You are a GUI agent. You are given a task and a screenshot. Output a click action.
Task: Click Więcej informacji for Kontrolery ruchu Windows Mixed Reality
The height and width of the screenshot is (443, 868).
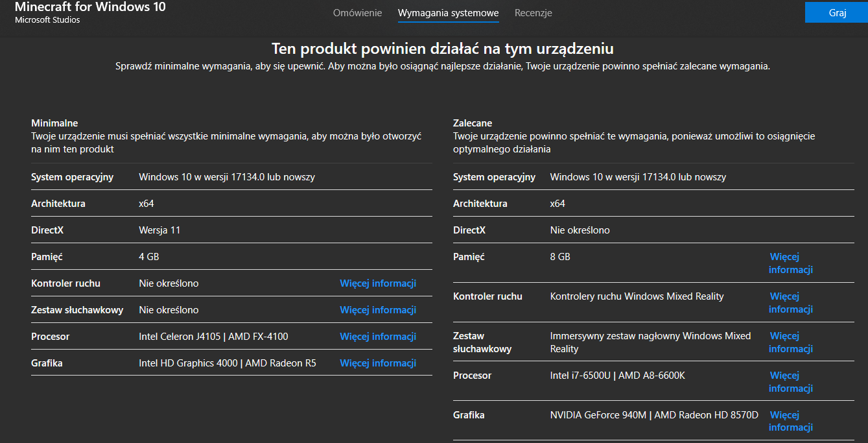coord(790,303)
